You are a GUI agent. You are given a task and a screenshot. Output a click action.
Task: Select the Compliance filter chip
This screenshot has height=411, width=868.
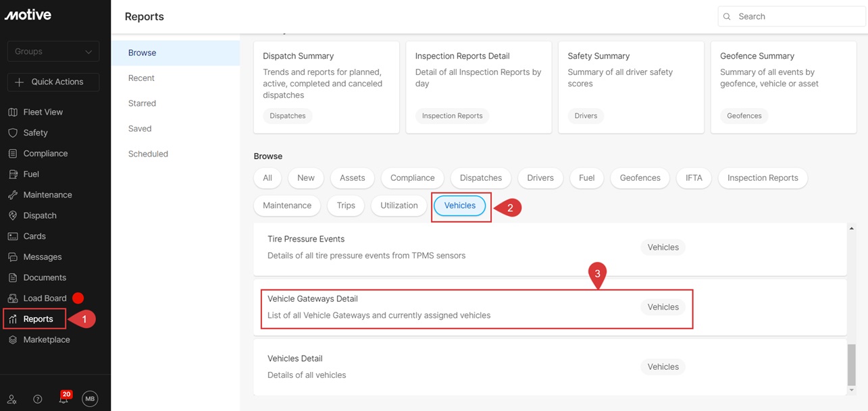coord(412,178)
